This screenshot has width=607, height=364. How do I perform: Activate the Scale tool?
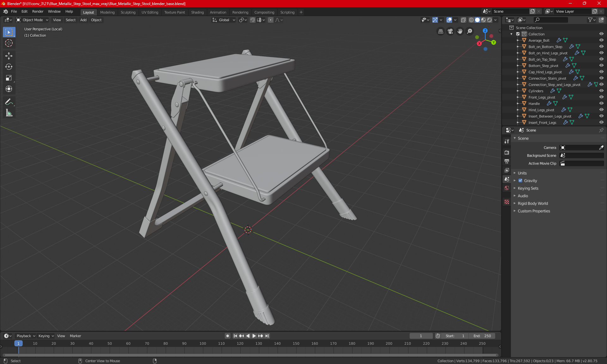(x=9, y=78)
